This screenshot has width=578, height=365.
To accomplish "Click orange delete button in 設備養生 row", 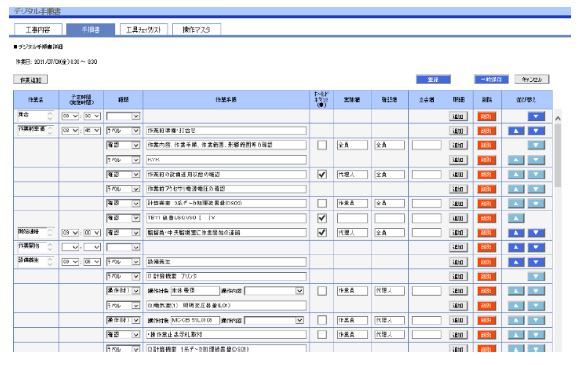I will pos(487,262).
